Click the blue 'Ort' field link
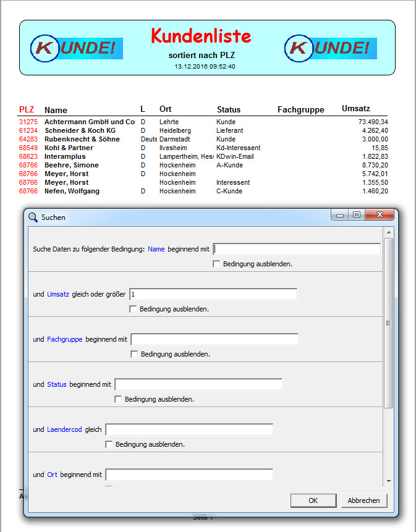Screen dimensions: 416x532 point(53,475)
